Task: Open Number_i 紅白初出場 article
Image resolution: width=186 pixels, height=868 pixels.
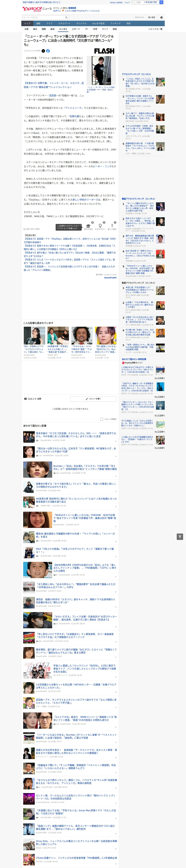Action: [85, 467]
